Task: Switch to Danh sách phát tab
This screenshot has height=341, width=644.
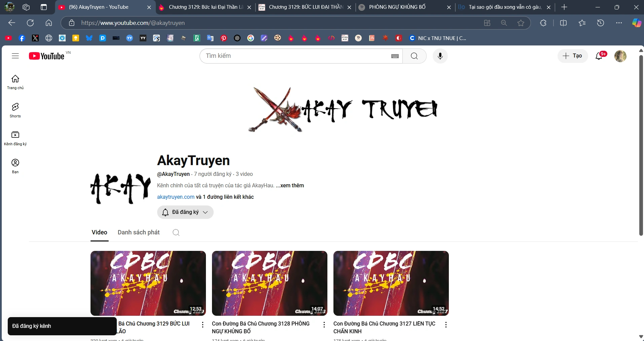Action: coord(139,232)
